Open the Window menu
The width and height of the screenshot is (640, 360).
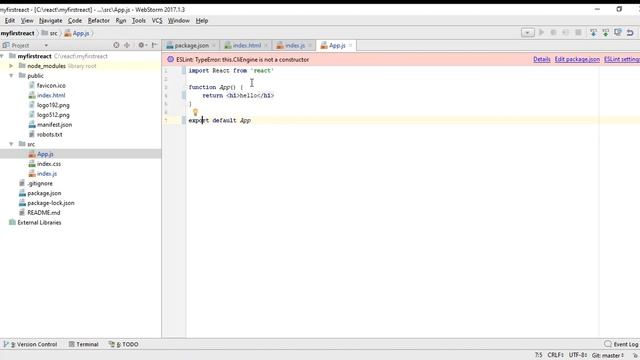tap(178, 20)
